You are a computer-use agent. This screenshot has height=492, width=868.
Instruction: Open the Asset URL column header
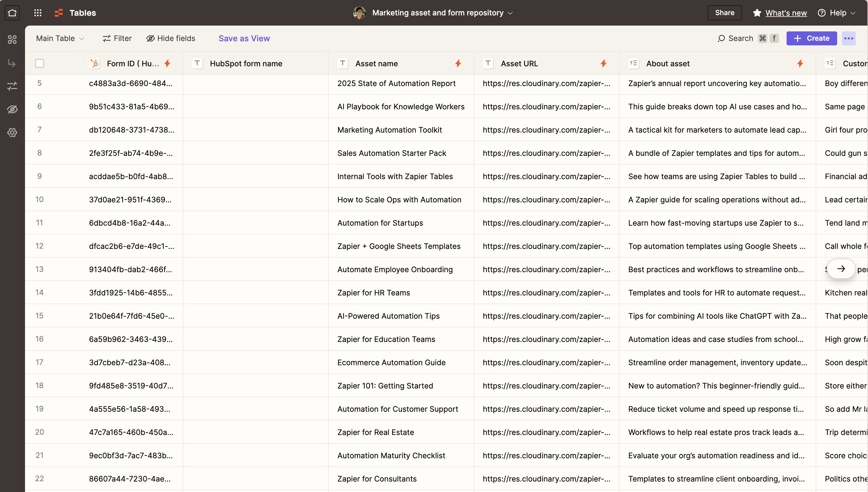click(x=546, y=63)
